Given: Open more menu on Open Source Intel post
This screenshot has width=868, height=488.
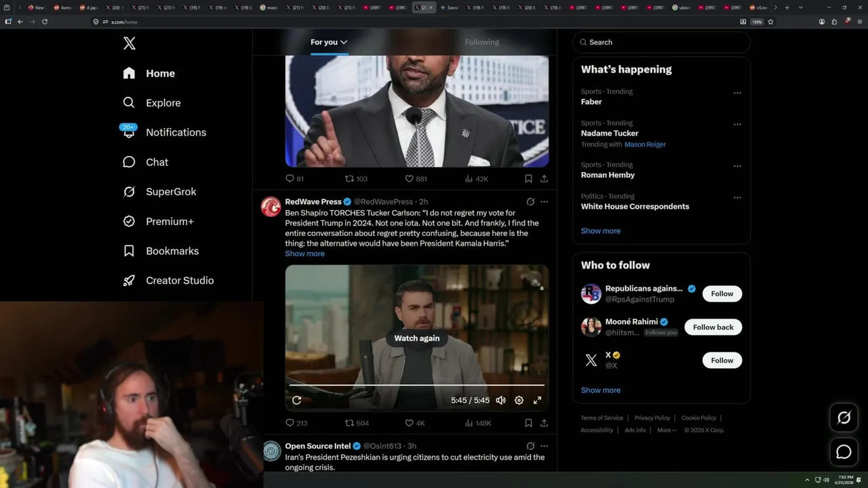Looking at the screenshot, I should 544,446.
